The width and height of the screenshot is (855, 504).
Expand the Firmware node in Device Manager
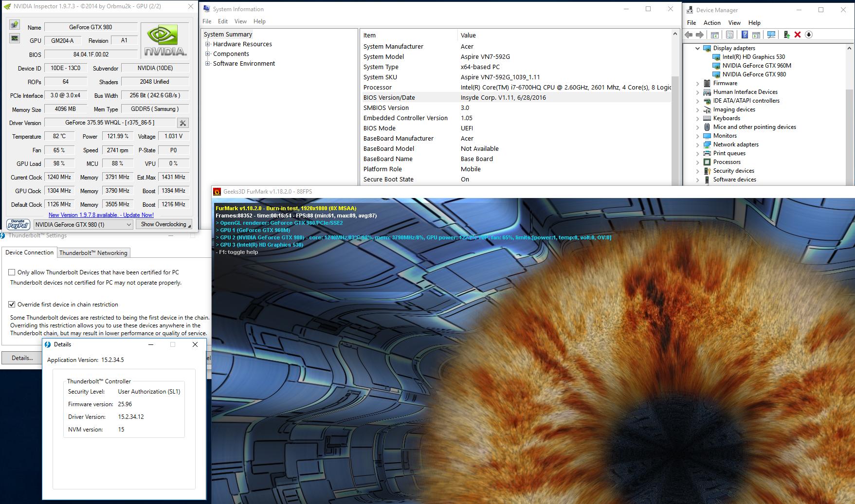697,83
